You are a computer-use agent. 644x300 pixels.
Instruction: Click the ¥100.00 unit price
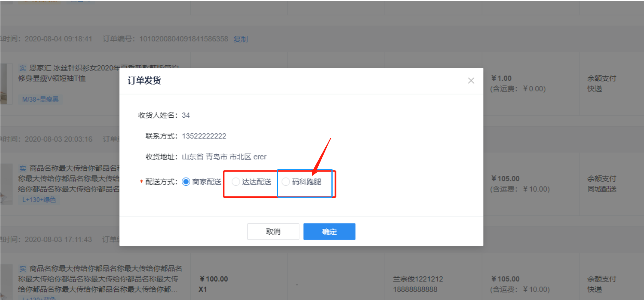(x=214, y=279)
